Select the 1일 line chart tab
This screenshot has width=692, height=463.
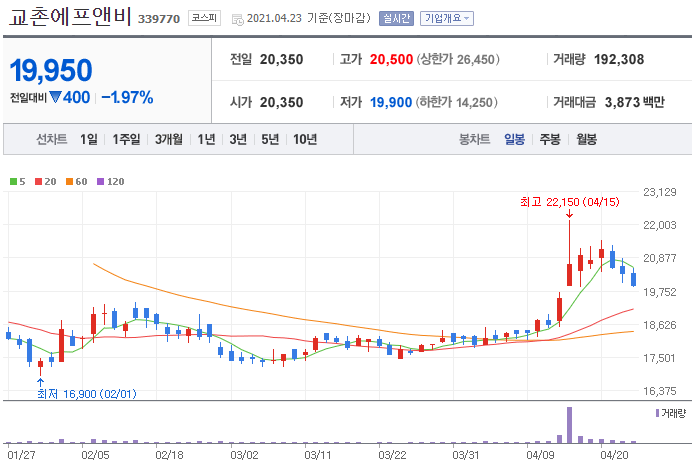click(89, 139)
